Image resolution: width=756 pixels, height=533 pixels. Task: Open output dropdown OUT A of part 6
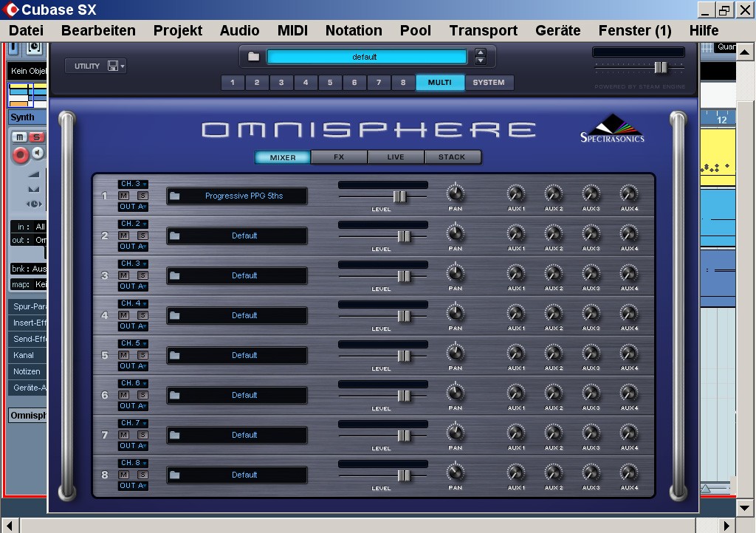[x=133, y=406]
